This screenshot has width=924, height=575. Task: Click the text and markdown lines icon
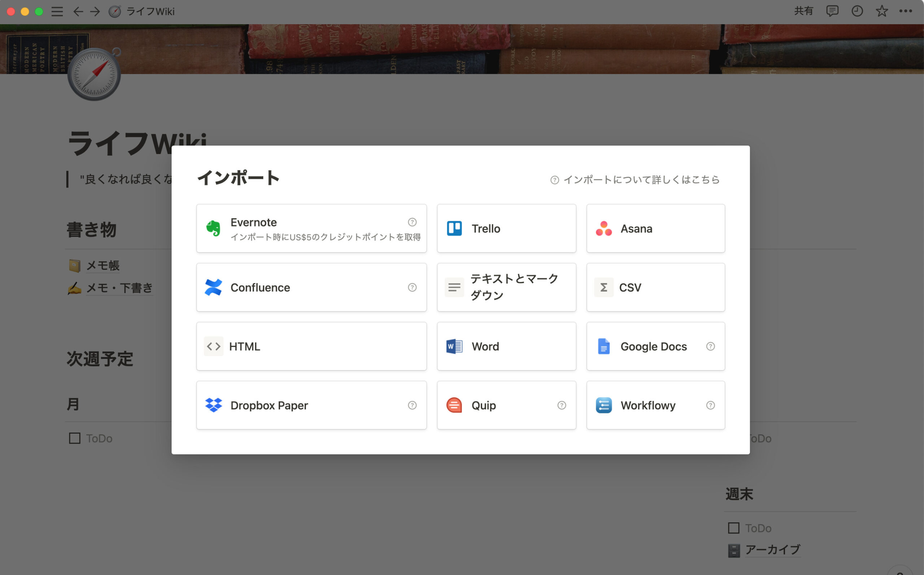(x=454, y=287)
